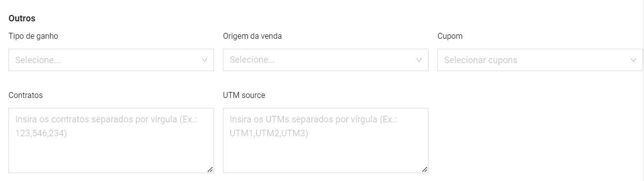Open the Tipo de ganho dropdown
This screenshot has height=181, width=644.
[x=111, y=60]
